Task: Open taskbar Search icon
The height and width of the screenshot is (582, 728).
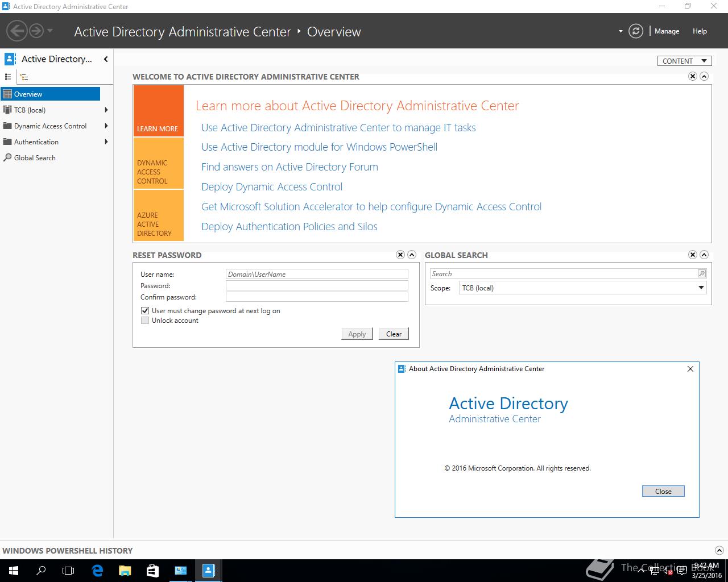Action: pyautogui.click(x=41, y=571)
